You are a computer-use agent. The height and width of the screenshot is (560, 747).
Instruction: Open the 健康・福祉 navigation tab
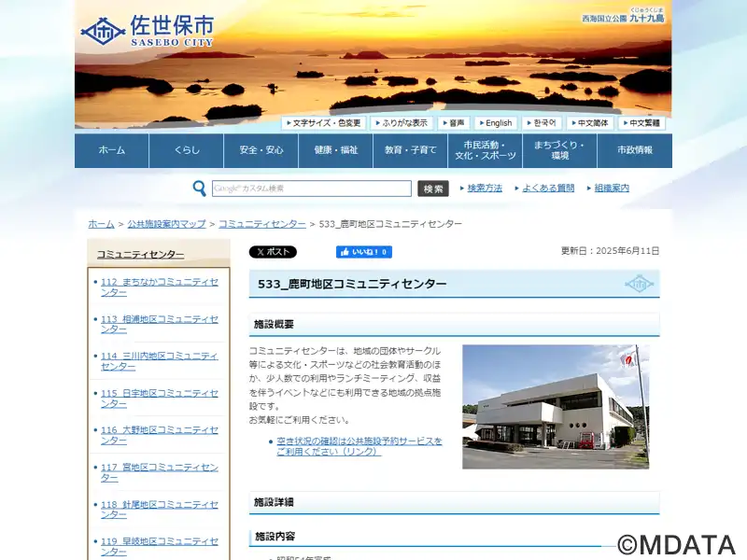336,150
